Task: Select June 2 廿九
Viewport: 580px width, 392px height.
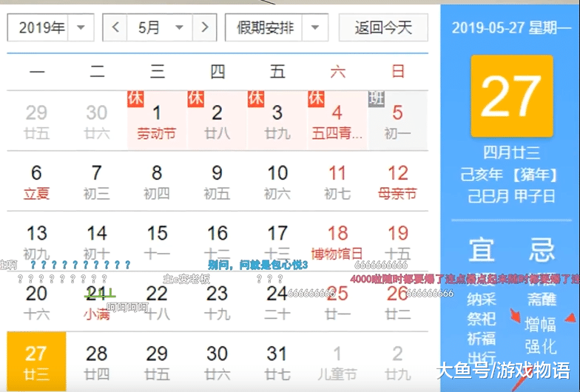Action: [x=398, y=362]
